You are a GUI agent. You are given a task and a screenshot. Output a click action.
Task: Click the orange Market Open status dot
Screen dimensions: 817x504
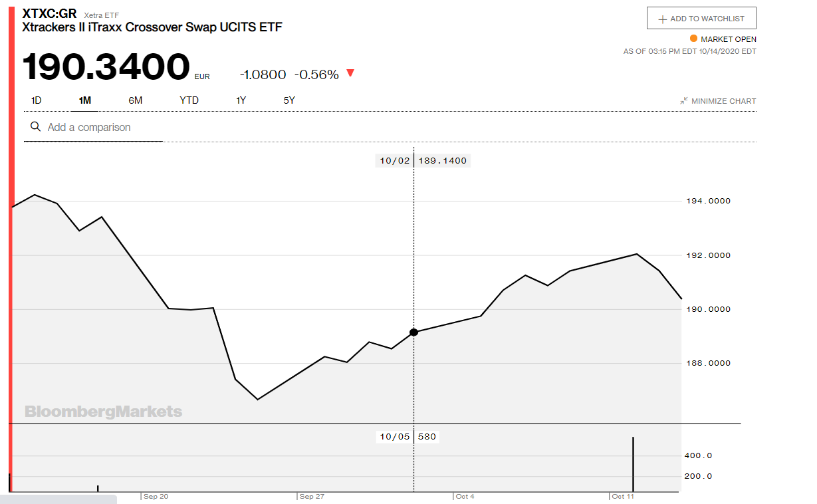tap(693, 39)
